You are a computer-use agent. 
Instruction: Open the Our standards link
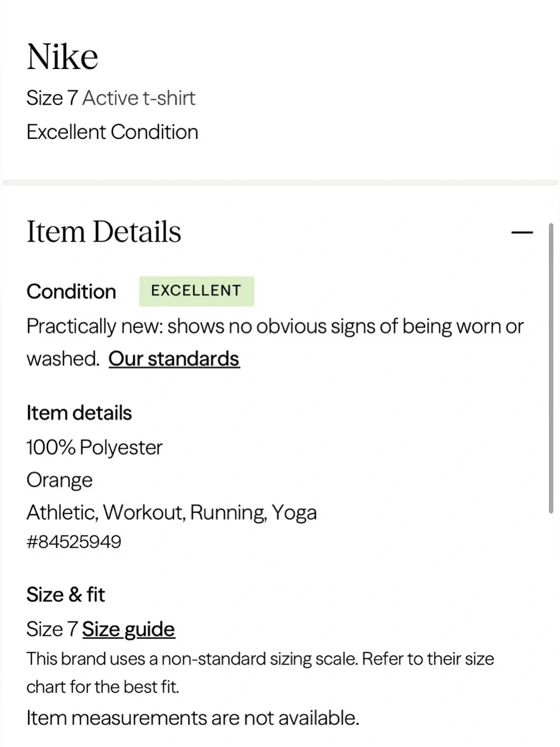tap(174, 359)
